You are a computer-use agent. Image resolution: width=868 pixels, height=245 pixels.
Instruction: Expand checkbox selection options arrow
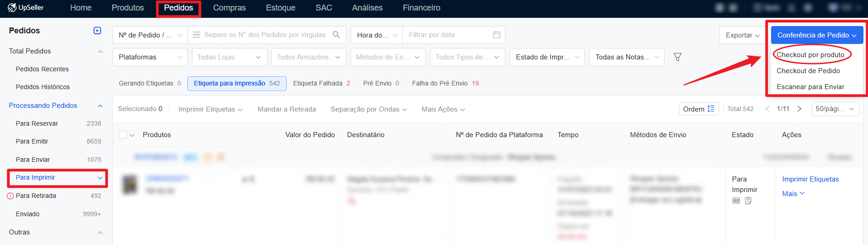pyautogui.click(x=132, y=135)
